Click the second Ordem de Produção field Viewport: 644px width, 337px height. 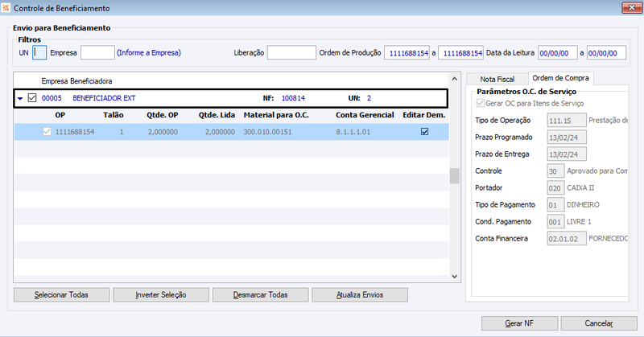point(460,53)
